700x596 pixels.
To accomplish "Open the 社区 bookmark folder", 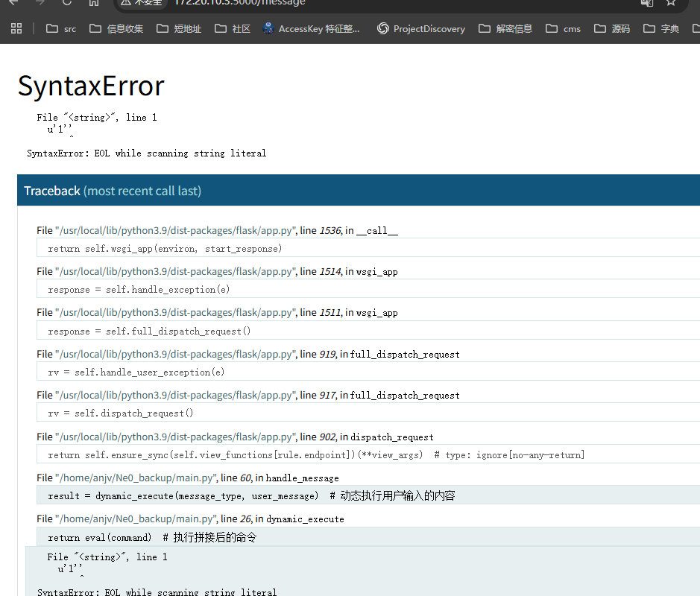I will (232, 28).
